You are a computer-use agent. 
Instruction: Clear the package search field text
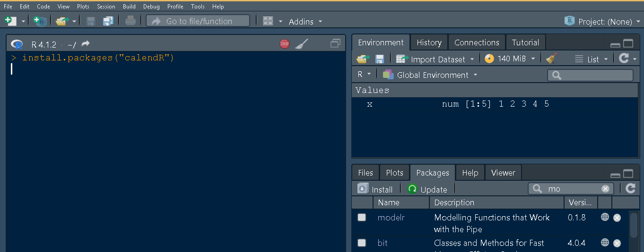coord(605,189)
